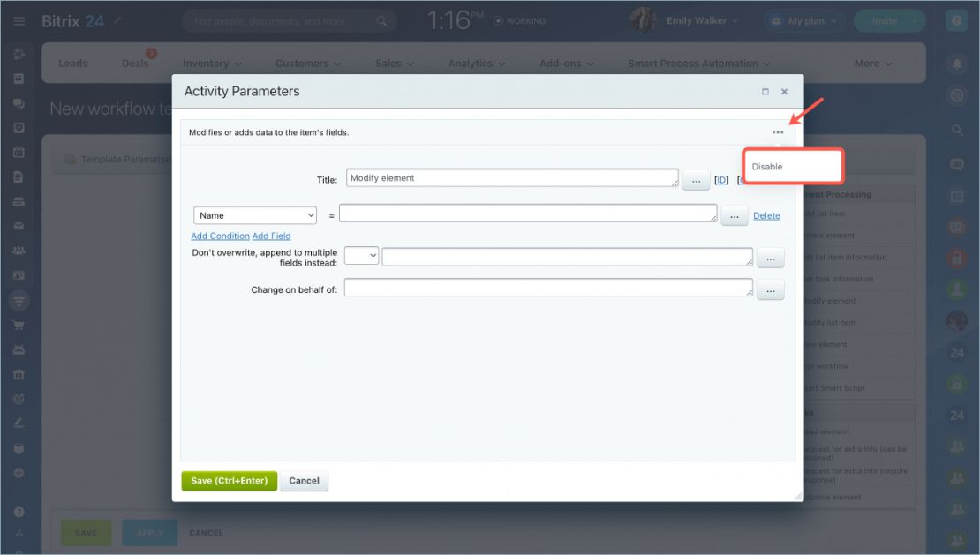Open the Leads tab
This screenshot has height=555, width=980.
(x=73, y=63)
